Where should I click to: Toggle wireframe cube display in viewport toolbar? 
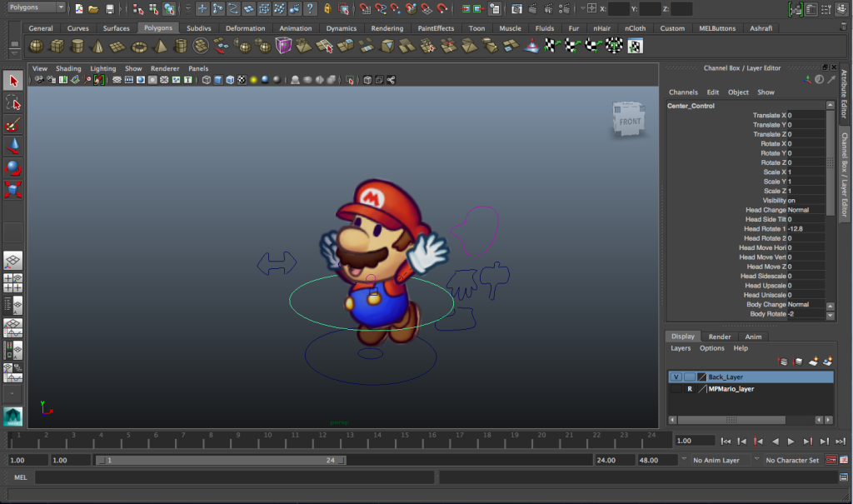tap(207, 80)
